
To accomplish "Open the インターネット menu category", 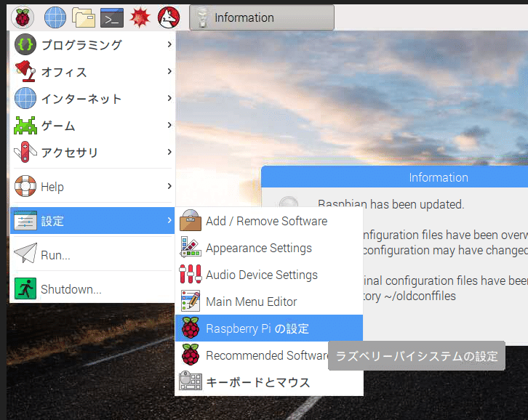I will click(92, 98).
